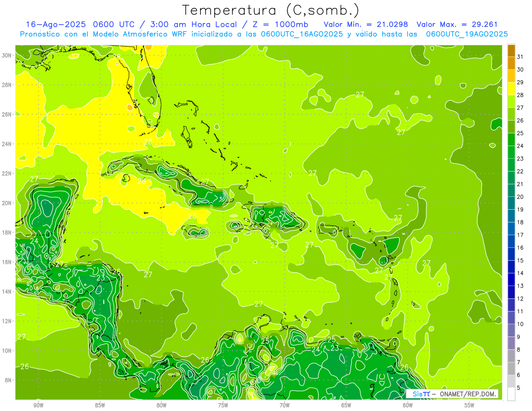The width and height of the screenshot is (532, 411).
Task: Click the "24N" latitude axis label
Action: click(7, 144)
